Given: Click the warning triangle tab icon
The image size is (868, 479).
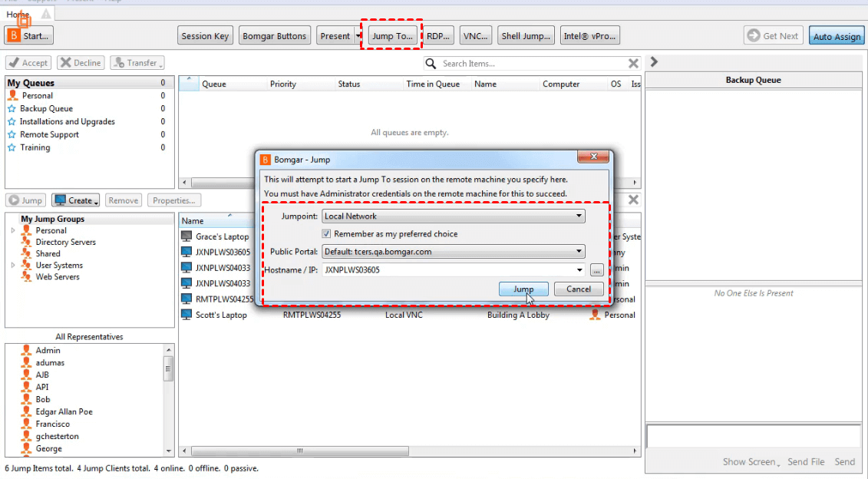Looking at the screenshot, I should click(x=46, y=14).
